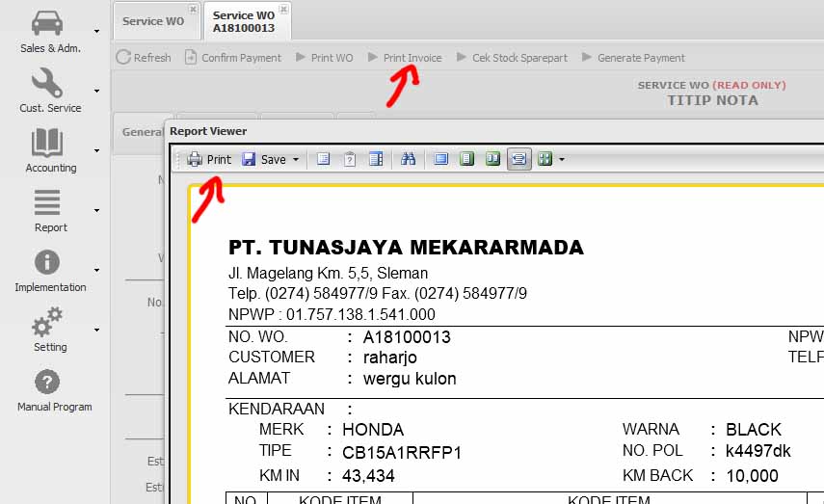Open the Implementation info module
Image resolution: width=824 pixels, height=504 pixels.
(47, 263)
